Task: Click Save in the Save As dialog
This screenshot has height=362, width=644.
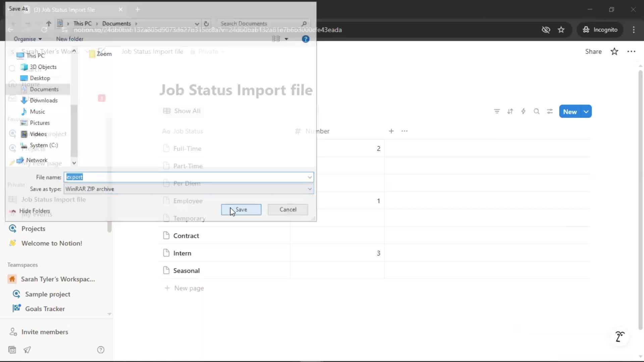Action: coord(241,209)
